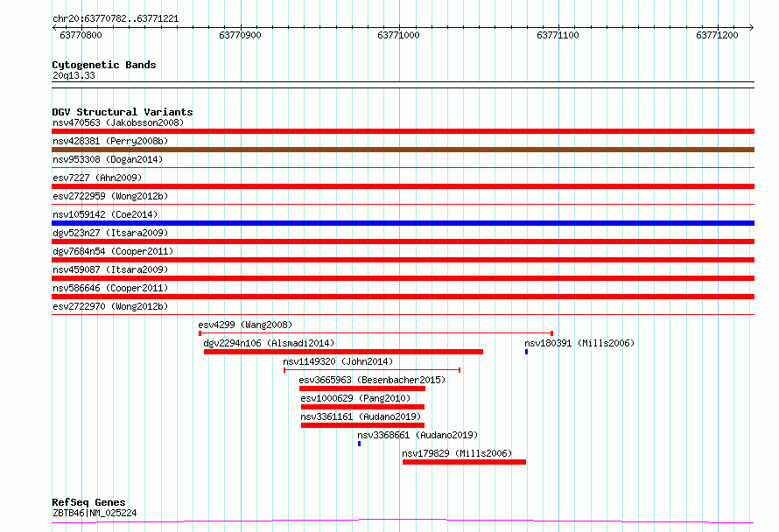Open esv7227 (Ahn2009) variant entry
This screenshot has height=532, width=779.
point(97,178)
